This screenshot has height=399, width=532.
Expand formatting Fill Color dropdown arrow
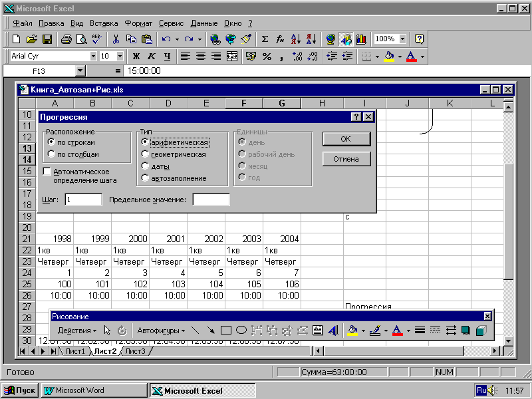(400, 57)
